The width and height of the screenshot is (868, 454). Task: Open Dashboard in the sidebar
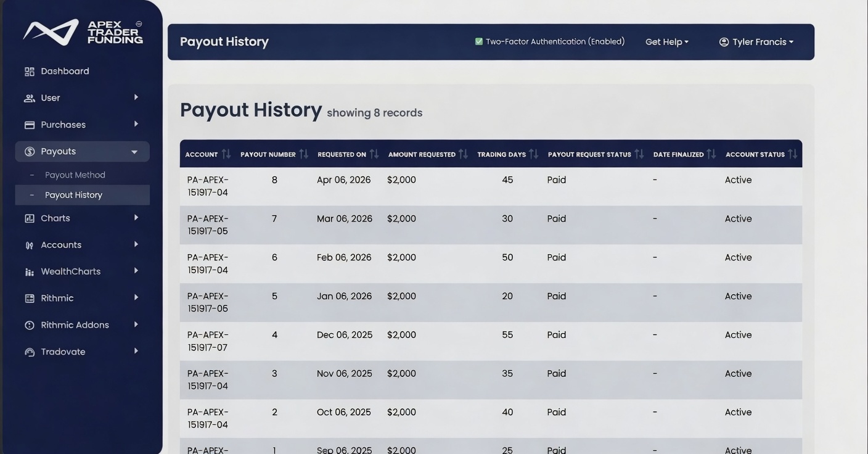65,72
